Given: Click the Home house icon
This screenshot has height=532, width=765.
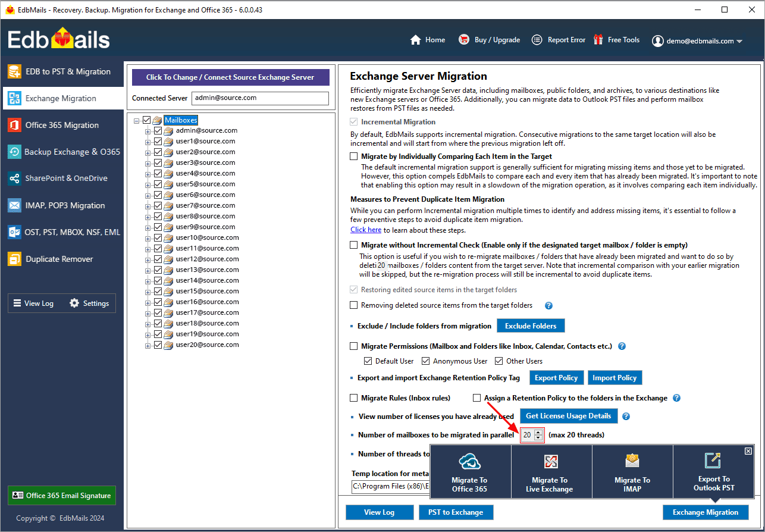Looking at the screenshot, I should point(416,40).
